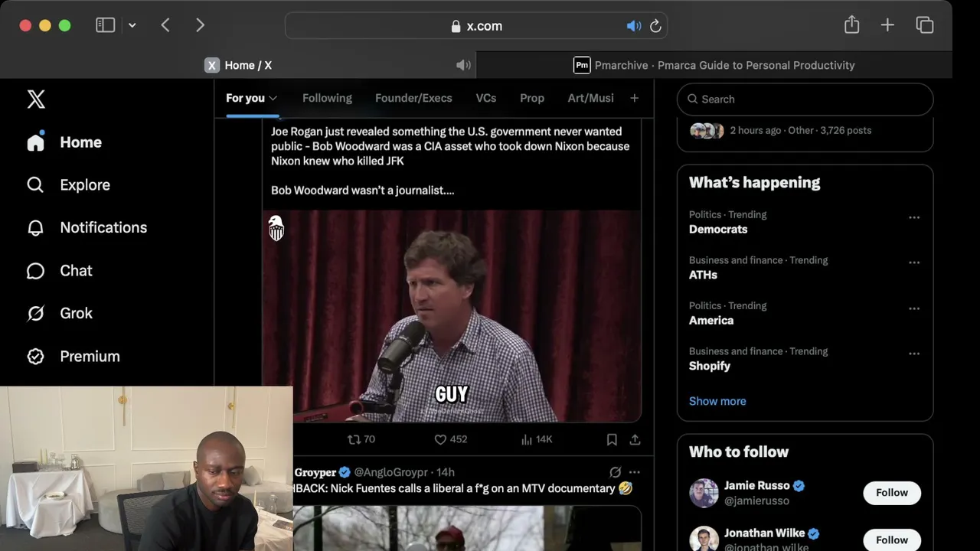This screenshot has height=551, width=980.
Task: Open more options for Shopify trend
Action: click(914, 354)
